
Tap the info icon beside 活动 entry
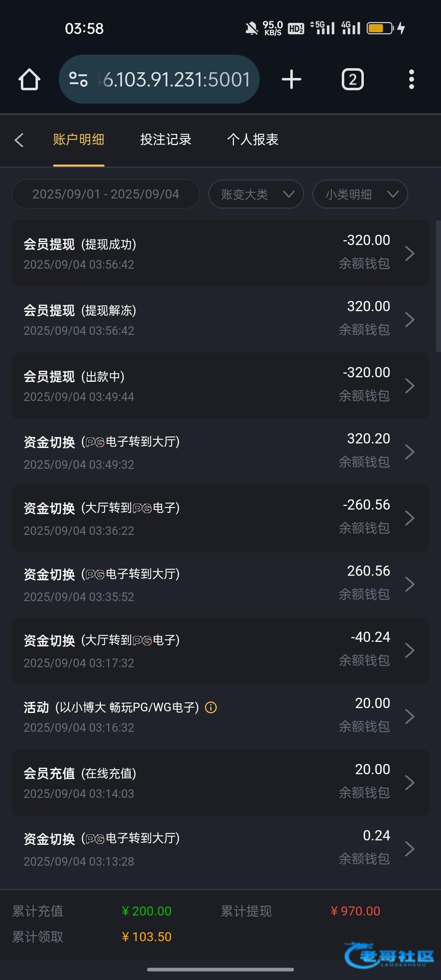211,707
